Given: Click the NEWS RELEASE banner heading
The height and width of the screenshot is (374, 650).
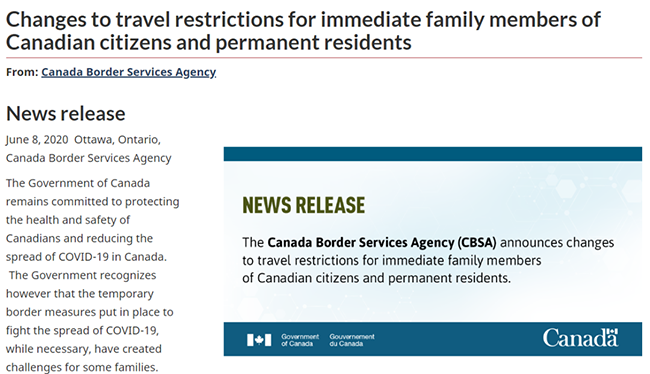Looking at the screenshot, I should 304,205.
